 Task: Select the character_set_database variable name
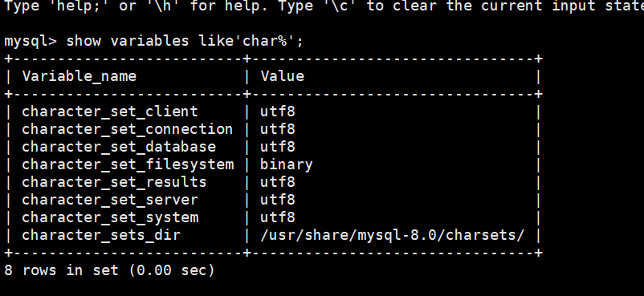click(119, 147)
